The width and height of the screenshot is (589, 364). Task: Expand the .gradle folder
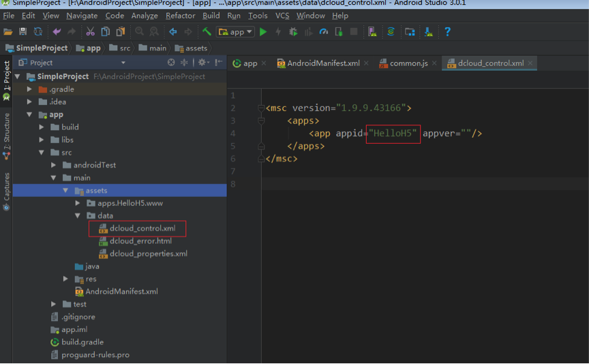point(29,89)
